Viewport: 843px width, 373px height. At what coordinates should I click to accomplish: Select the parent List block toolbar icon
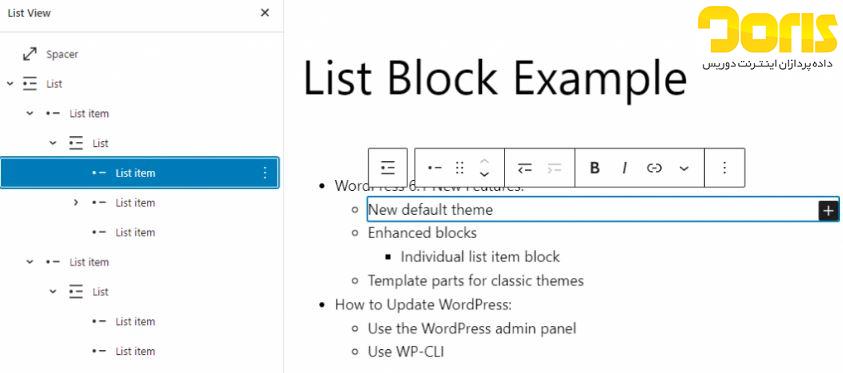pos(388,168)
